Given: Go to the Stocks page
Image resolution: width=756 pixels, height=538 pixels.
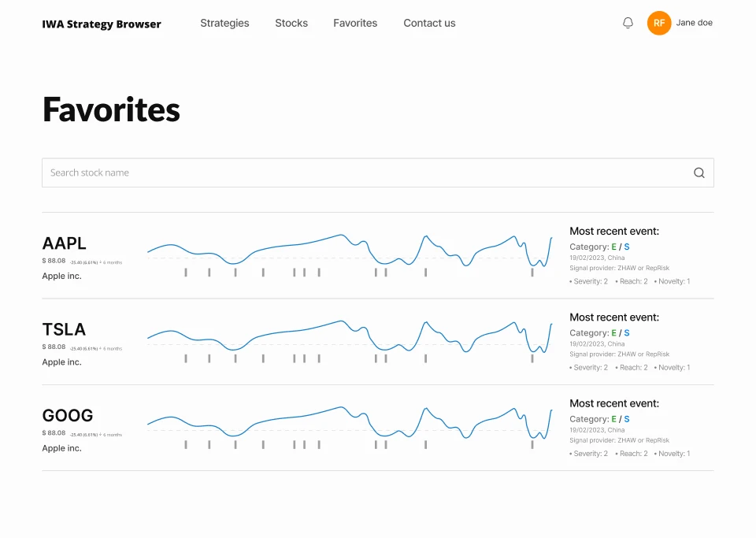Looking at the screenshot, I should [x=291, y=23].
